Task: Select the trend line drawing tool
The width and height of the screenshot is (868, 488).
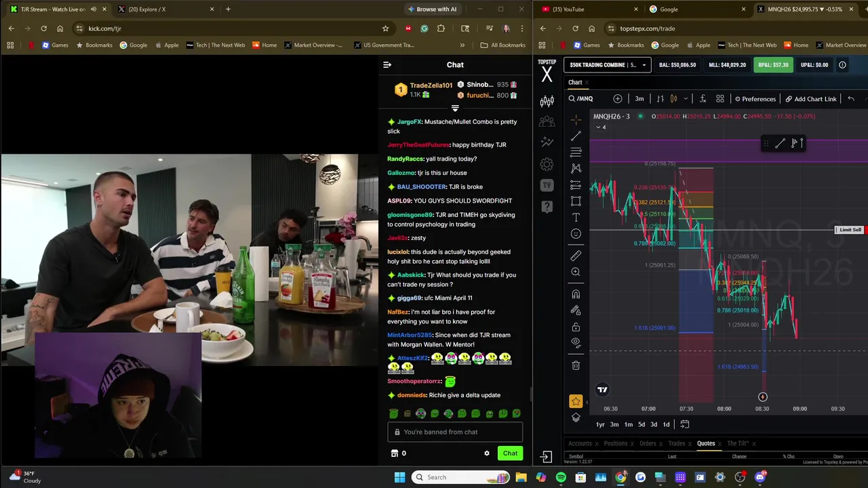Action: pos(576,136)
